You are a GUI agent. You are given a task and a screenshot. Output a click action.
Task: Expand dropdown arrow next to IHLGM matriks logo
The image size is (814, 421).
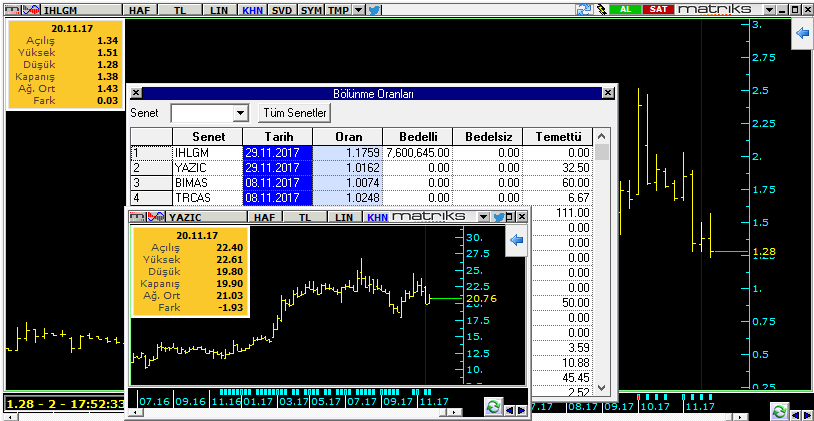[769, 9]
